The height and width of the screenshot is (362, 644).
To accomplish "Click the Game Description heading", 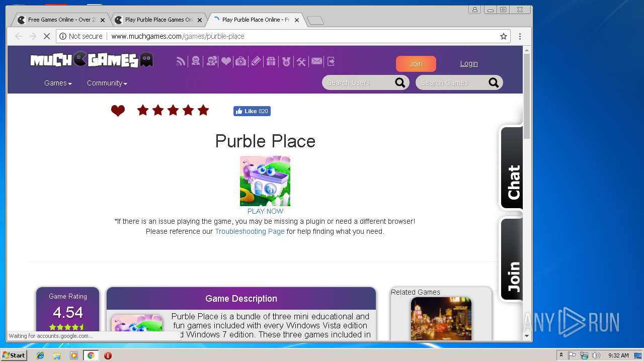I will click(241, 299).
